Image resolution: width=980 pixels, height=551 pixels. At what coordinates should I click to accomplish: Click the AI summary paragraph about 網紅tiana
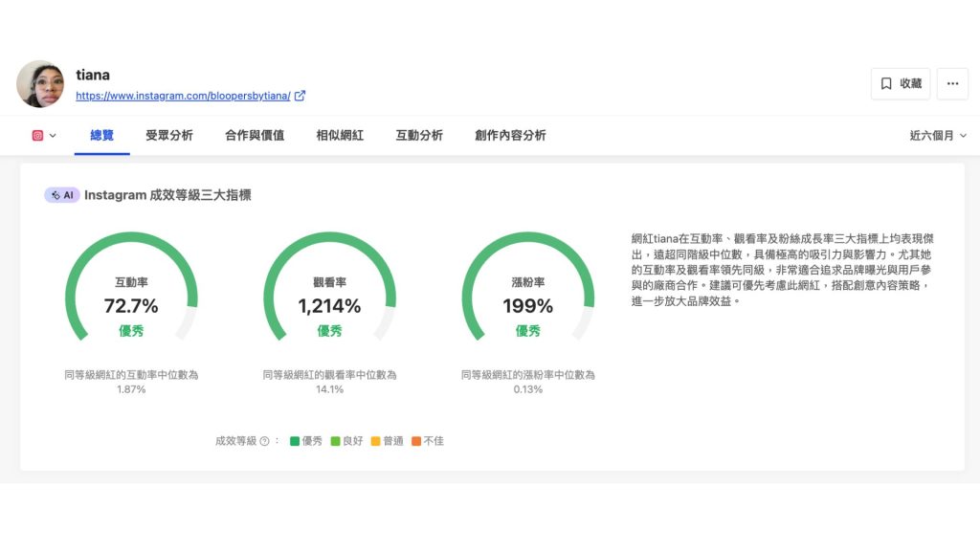[782, 269]
